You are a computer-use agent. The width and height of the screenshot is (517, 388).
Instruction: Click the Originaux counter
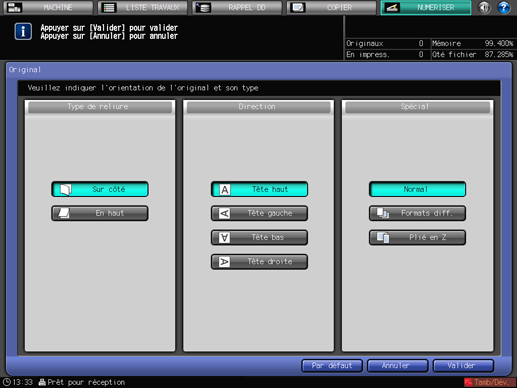click(x=385, y=43)
